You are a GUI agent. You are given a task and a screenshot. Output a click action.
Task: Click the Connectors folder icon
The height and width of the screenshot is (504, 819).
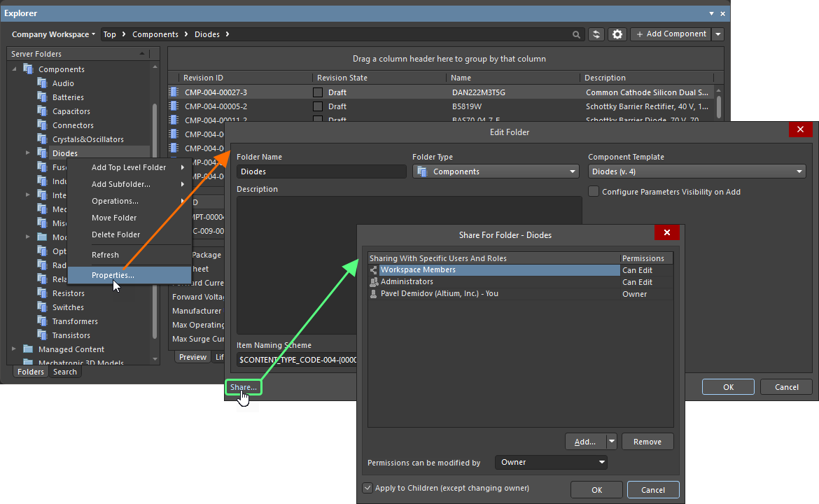[x=42, y=125]
